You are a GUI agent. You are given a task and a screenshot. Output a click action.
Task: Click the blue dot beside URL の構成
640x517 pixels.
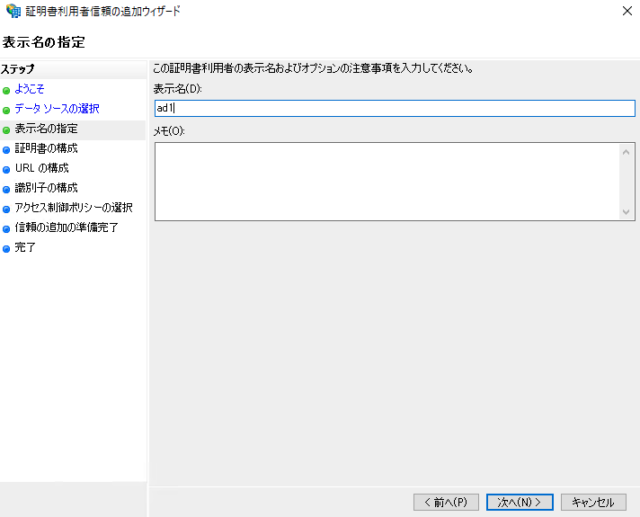[6, 170]
